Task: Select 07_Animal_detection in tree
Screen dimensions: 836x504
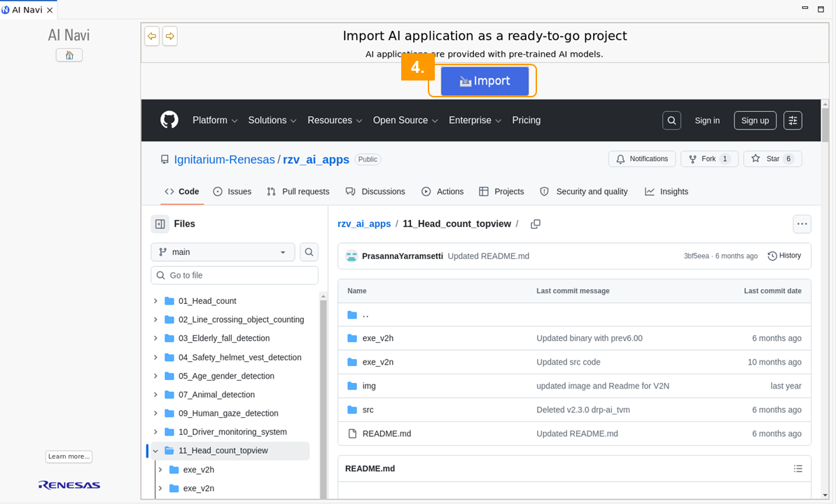Action: (x=216, y=395)
